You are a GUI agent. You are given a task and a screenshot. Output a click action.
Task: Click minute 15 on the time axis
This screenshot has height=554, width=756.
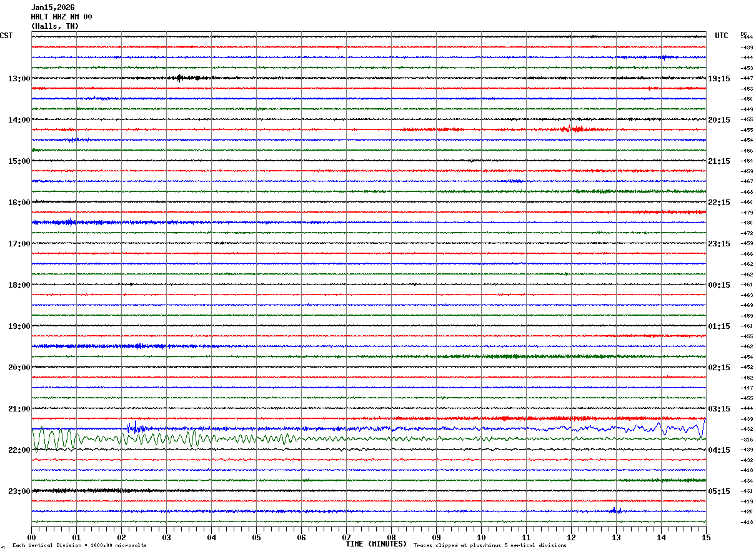pyautogui.click(x=706, y=537)
